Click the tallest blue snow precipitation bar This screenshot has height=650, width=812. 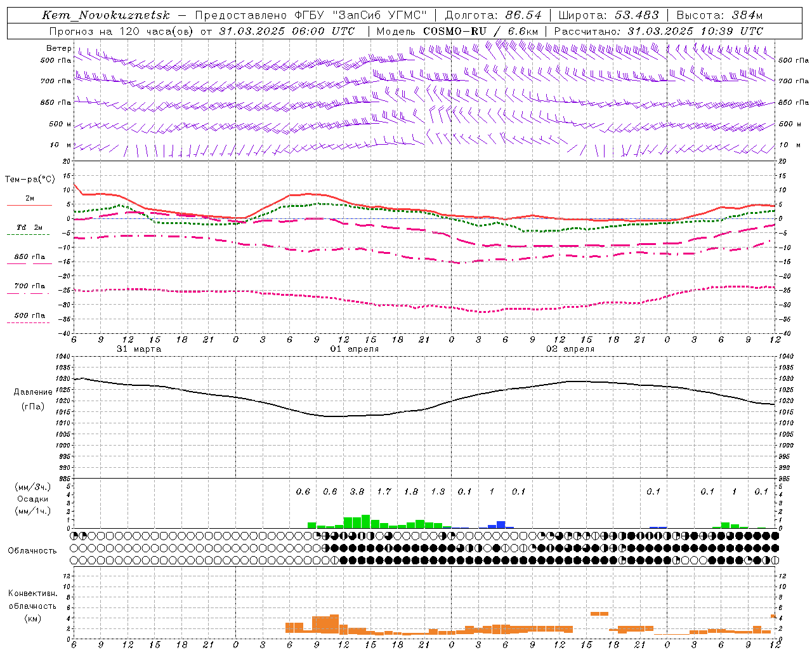click(x=501, y=524)
